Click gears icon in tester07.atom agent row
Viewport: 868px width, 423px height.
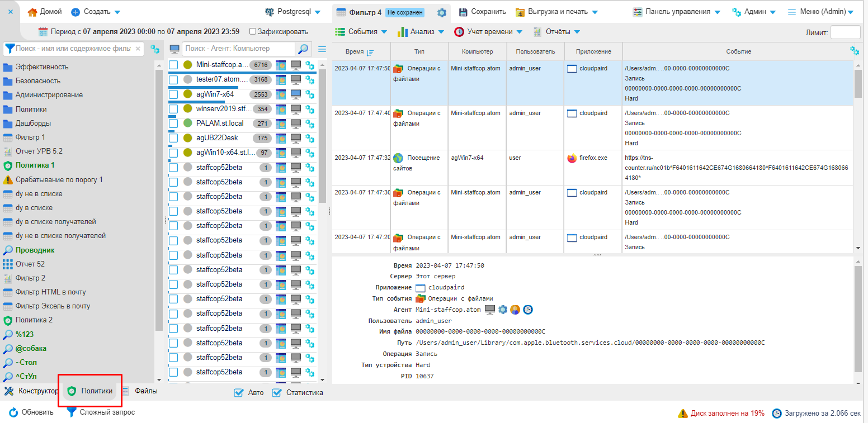tap(310, 79)
